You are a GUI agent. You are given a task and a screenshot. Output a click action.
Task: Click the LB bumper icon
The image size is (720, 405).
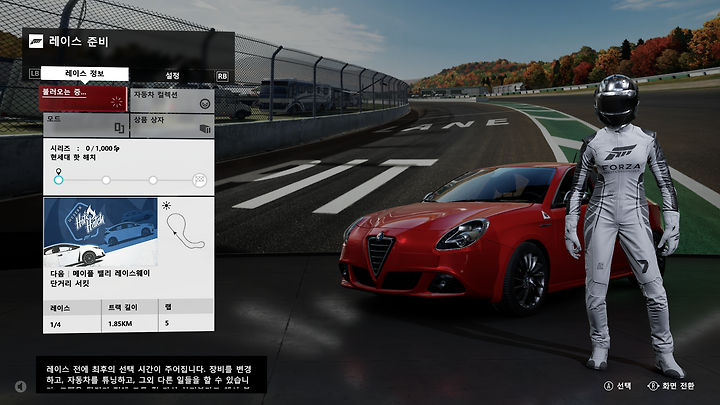click(x=35, y=73)
